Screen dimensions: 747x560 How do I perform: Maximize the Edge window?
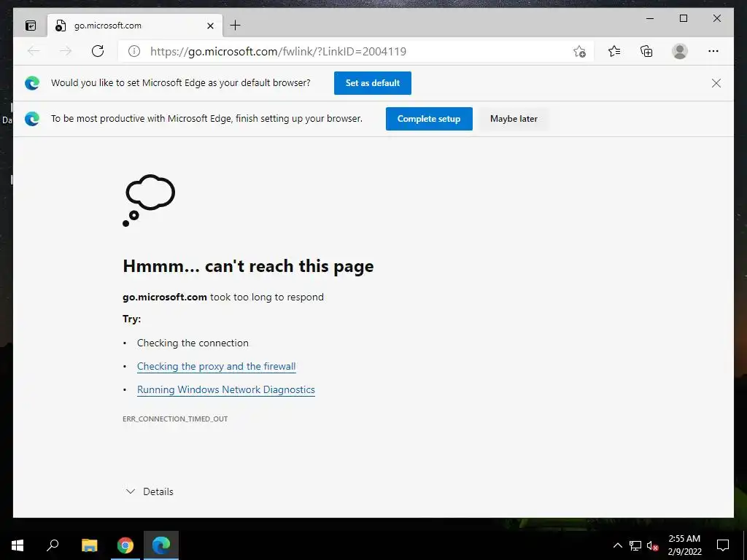coord(683,18)
